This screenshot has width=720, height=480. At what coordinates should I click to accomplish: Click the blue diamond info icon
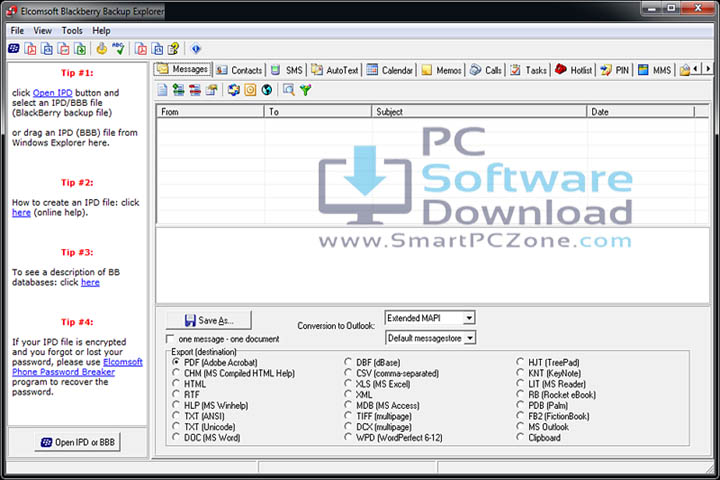[x=196, y=48]
